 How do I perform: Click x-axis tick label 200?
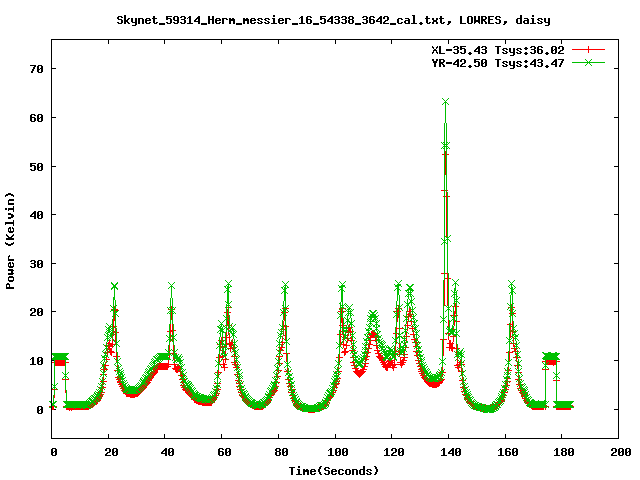[621, 452]
